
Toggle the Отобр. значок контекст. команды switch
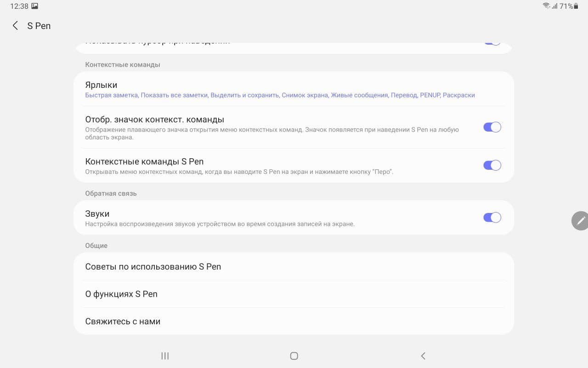[492, 127]
